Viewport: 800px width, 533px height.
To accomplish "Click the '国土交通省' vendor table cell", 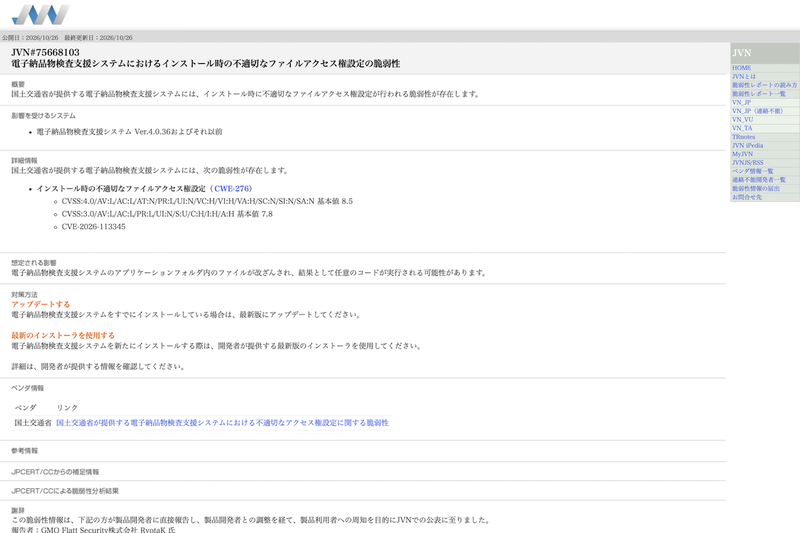I will [33, 423].
